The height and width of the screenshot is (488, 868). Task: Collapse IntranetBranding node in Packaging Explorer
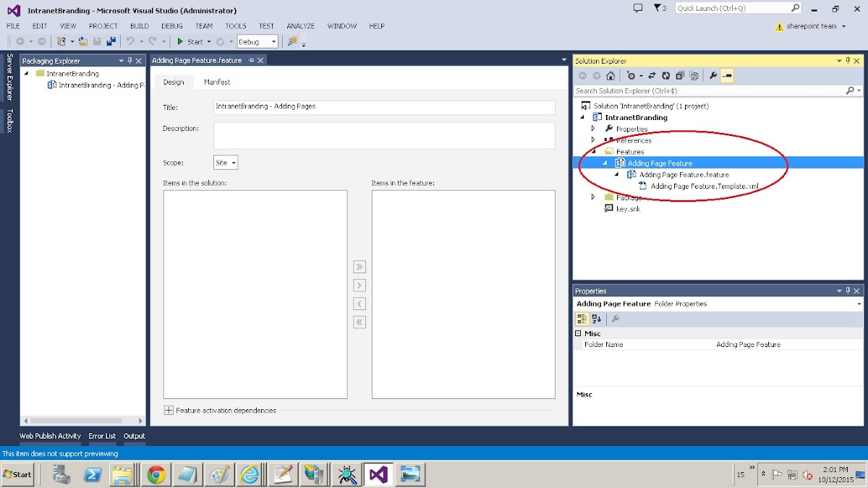(27, 74)
